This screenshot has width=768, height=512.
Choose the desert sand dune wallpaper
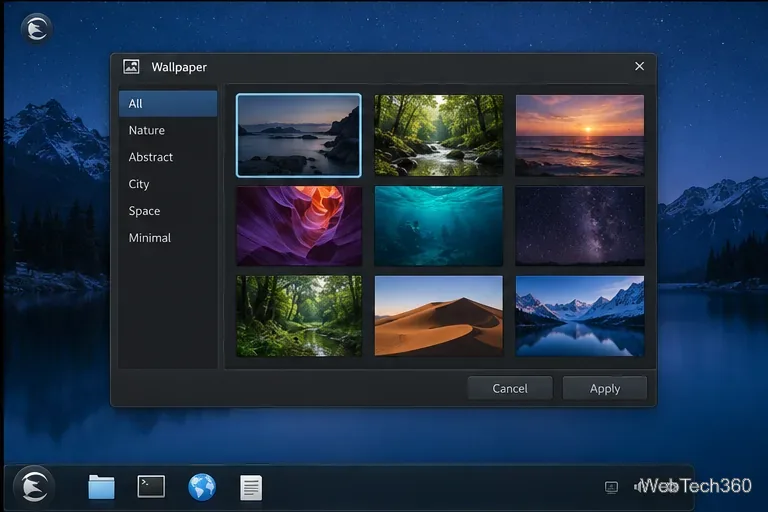point(439,316)
